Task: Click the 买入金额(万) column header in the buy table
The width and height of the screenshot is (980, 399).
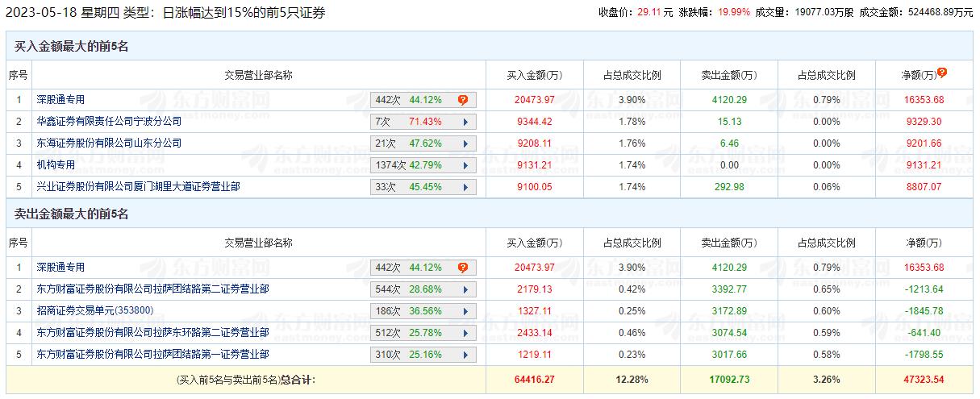Action: pos(534,75)
